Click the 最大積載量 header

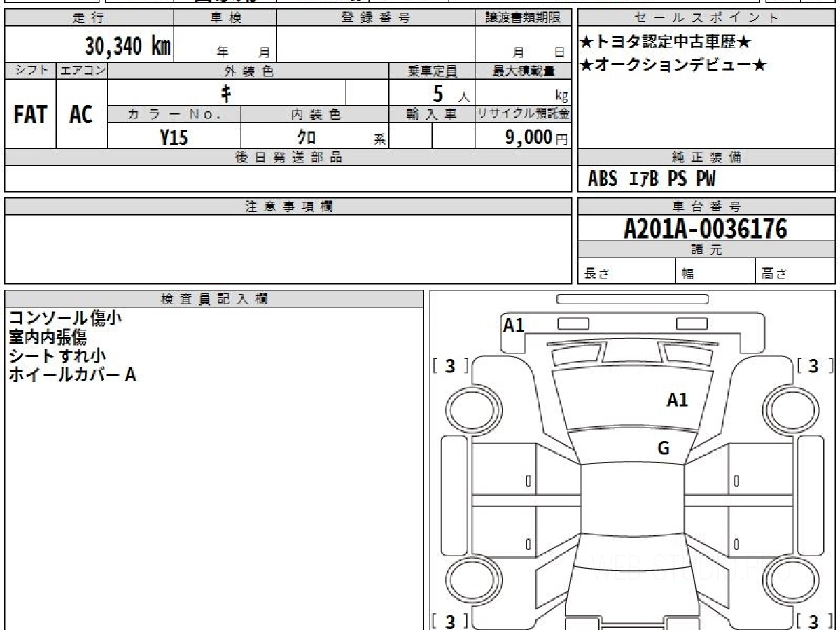(523, 71)
